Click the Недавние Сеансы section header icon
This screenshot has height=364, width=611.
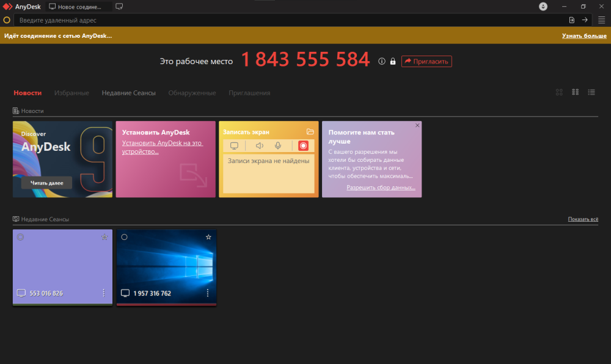click(x=16, y=219)
